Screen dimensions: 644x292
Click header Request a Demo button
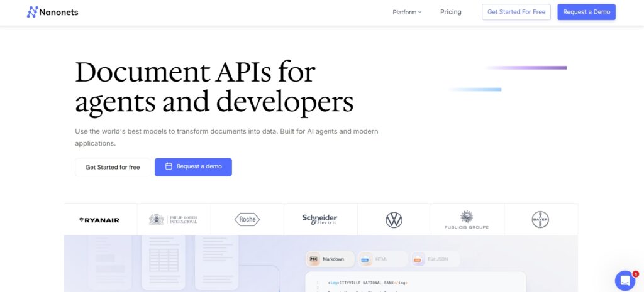(x=586, y=12)
